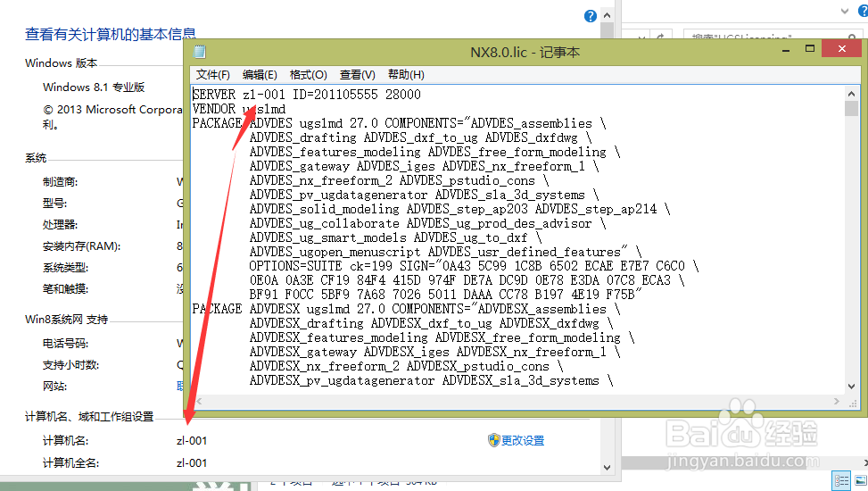868x491 pixels.
Task: Switch Explorer to large icons view
Action: (x=860, y=480)
